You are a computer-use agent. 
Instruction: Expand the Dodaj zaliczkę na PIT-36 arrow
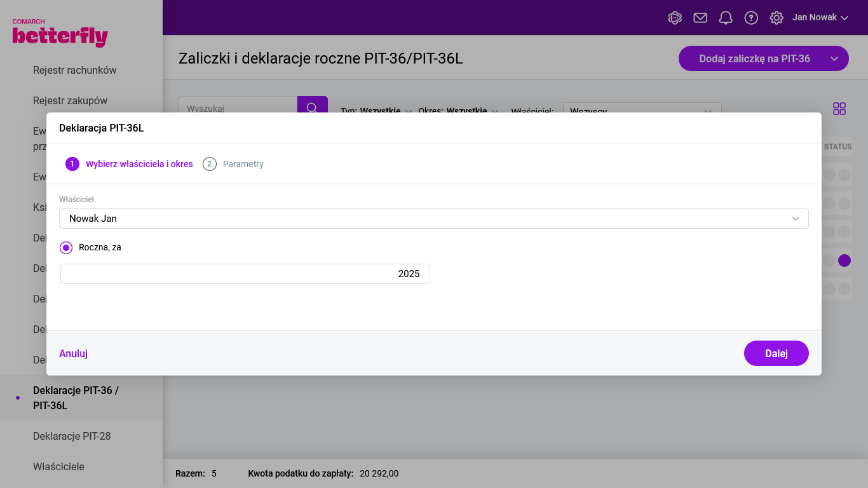834,58
